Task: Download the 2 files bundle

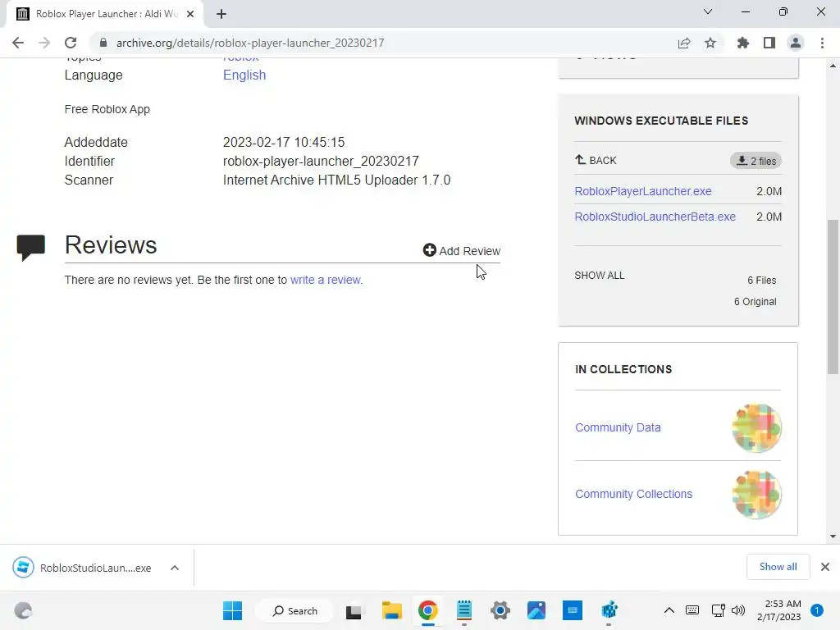Action: [x=756, y=161]
